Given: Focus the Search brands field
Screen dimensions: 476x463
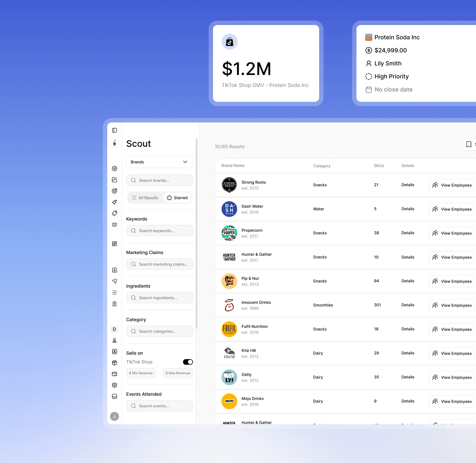Looking at the screenshot, I should pyautogui.click(x=159, y=180).
